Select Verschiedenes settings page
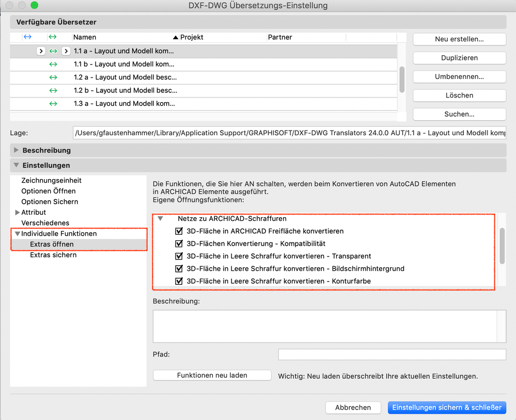 [45, 223]
